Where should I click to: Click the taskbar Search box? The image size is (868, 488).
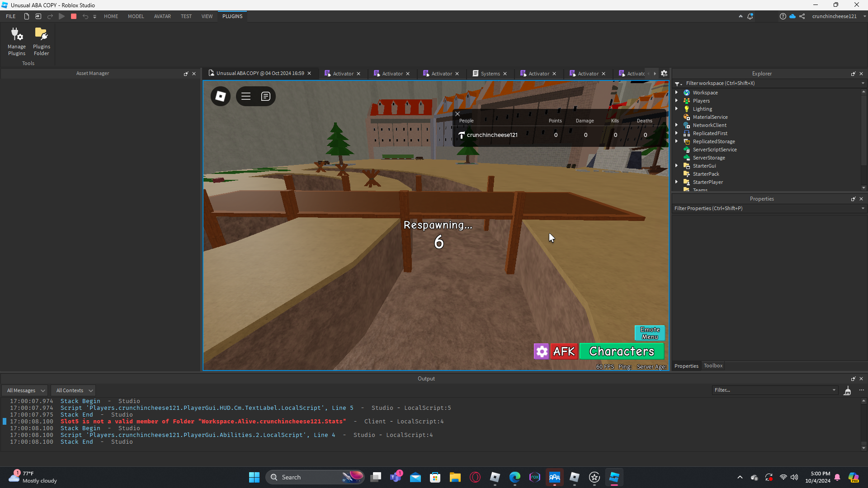(x=315, y=477)
